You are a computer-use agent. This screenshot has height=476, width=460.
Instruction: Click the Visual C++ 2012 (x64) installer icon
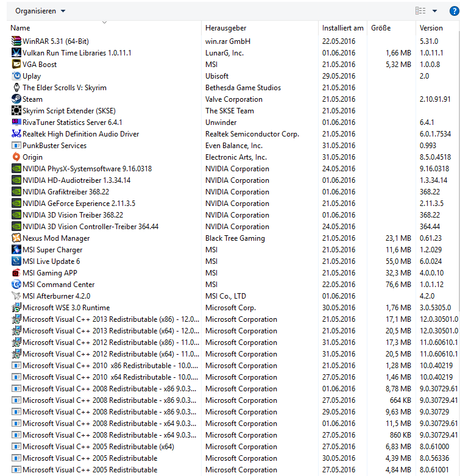16,353
